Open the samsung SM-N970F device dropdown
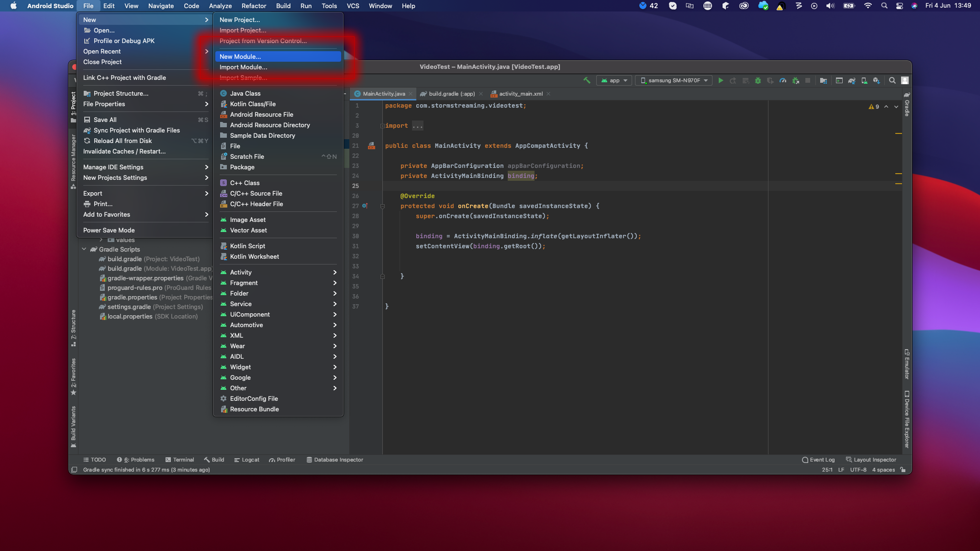Screen dimensions: 980x551 (674, 80)
